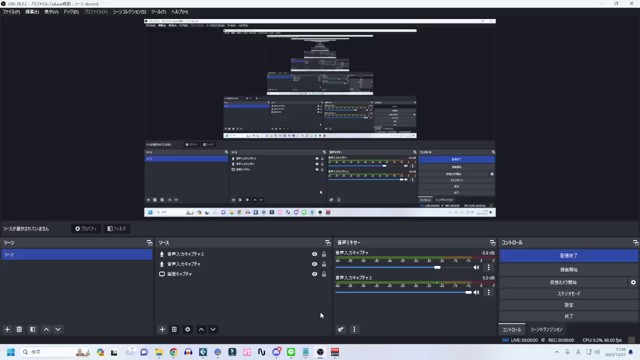640x360 pixels.
Task: Mute 音声入力キャプチャ 2 speaker icon
Action: coord(476,292)
